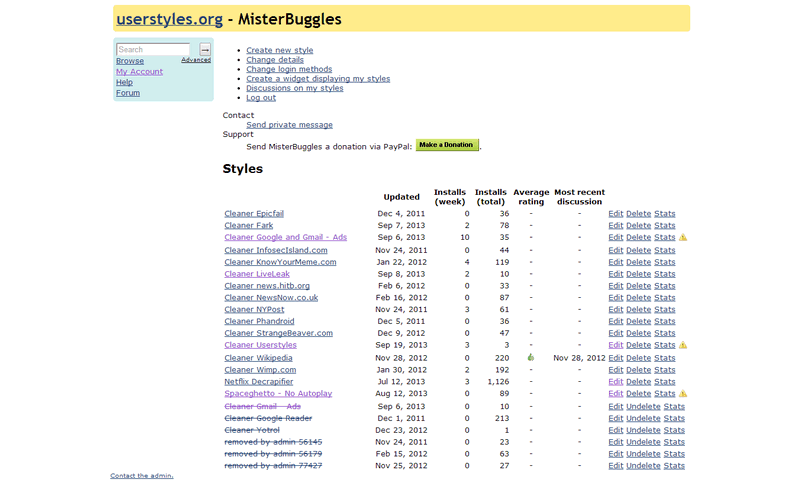
Task: Undelete Cleaner Gmail - Ads style
Action: click(643, 406)
